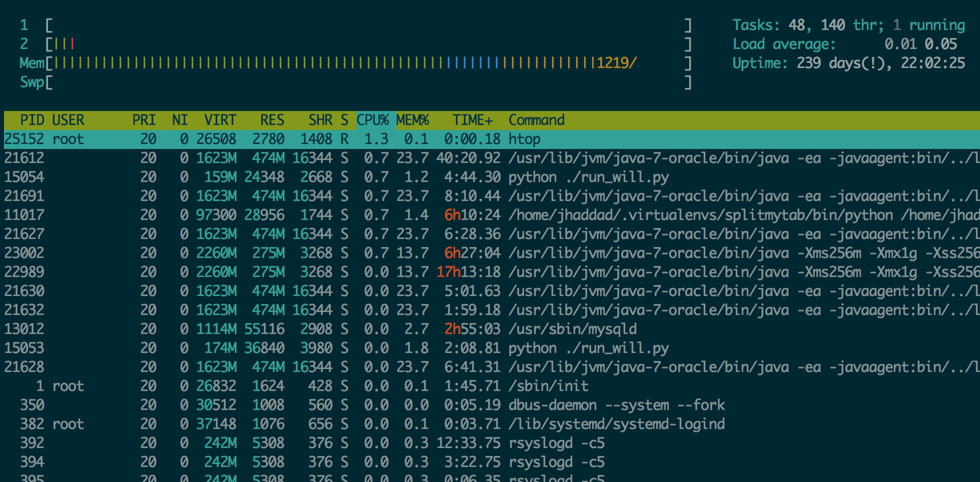This screenshot has width=980, height=482.
Task: Click the RES column header
Action: [x=272, y=120]
